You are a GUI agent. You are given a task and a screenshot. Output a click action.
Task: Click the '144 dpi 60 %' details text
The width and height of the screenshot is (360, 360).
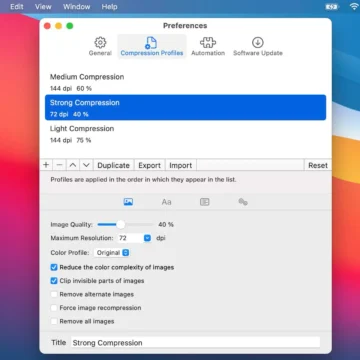point(71,88)
